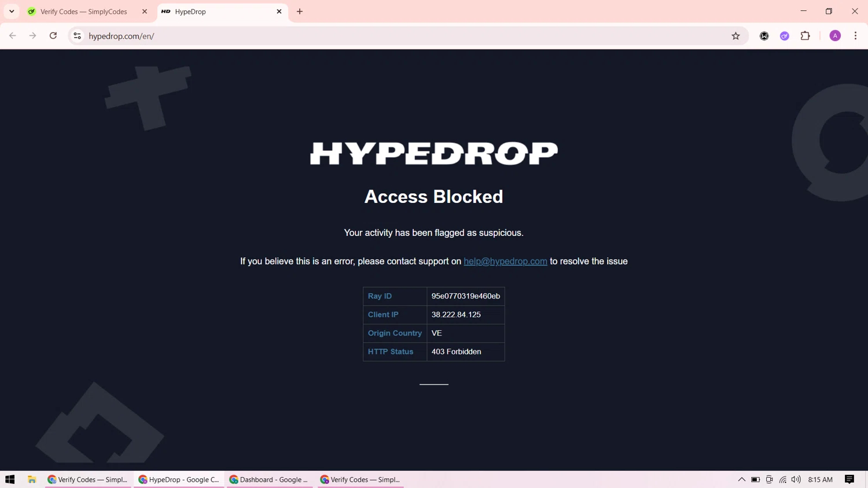Select the Origin Country value VE
Viewport: 868px width, 488px height.
(437, 333)
